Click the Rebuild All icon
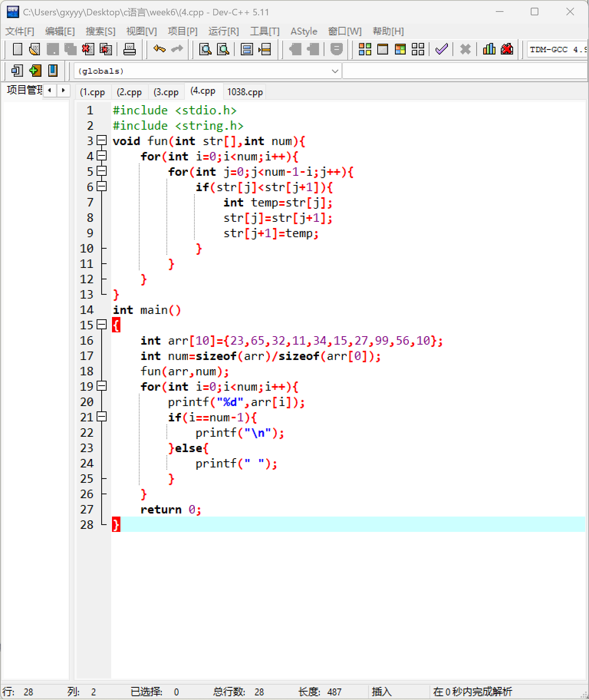Viewport: 589px width, 700px height. (418, 49)
